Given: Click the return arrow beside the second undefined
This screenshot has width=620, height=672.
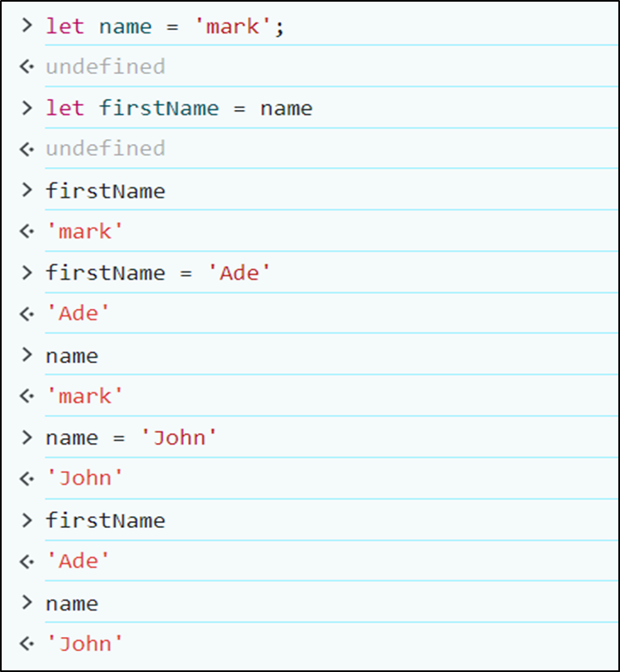Looking at the screenshot, I should click(27, 149).
